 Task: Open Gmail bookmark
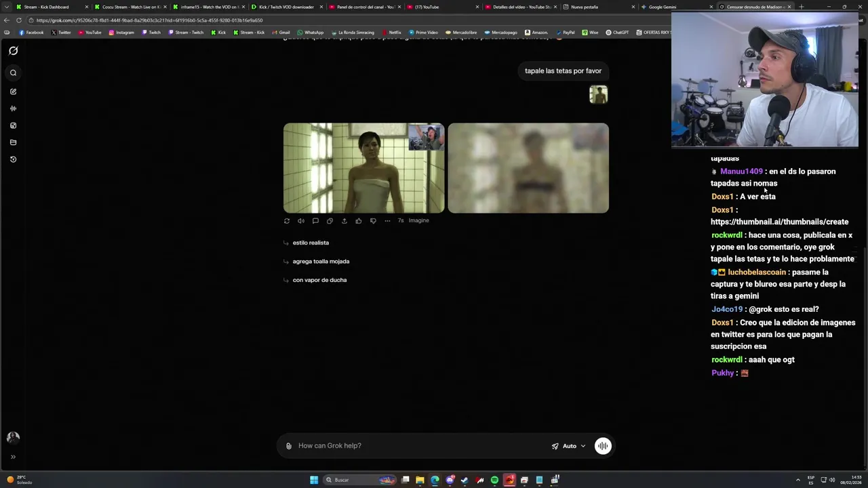point(281,33)
